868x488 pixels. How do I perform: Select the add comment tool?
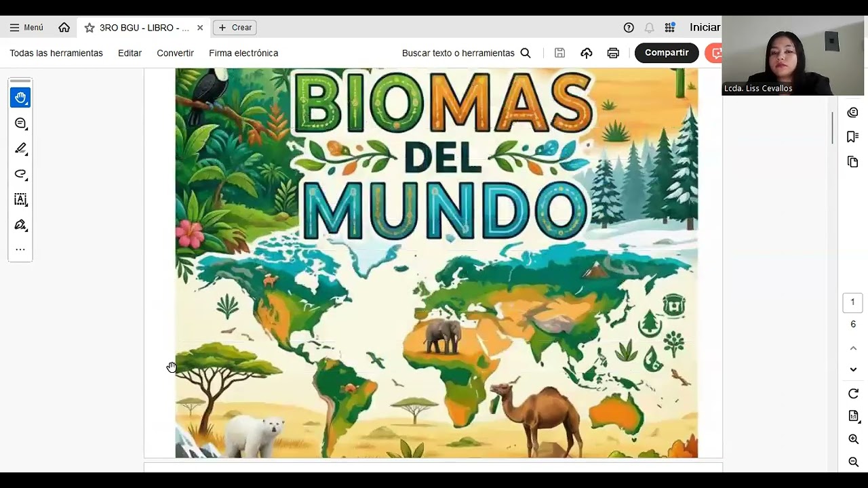click(20, 123)
